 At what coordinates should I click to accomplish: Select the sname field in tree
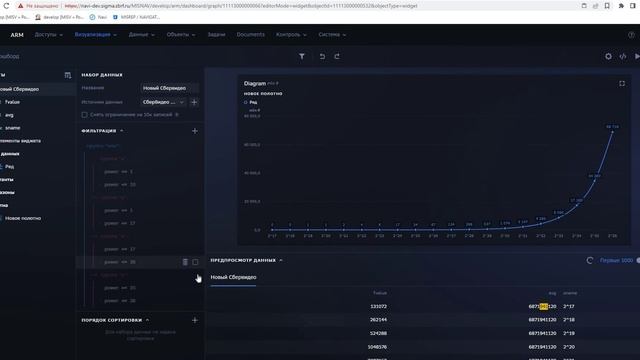pos(12,128)
